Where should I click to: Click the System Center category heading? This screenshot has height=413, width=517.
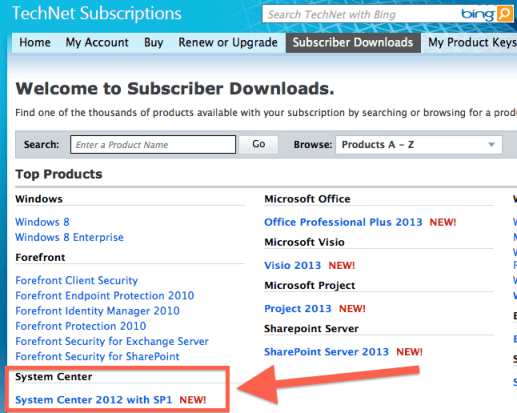[x=54, y=377]
